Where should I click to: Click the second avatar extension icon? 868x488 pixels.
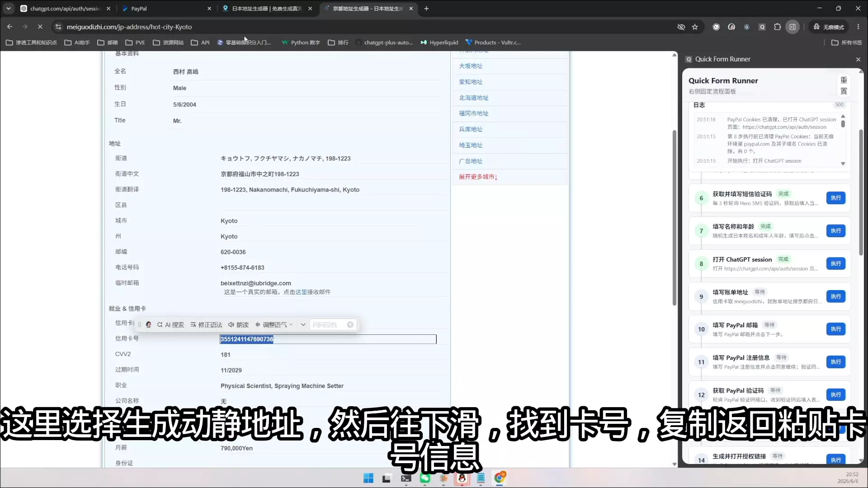point(731,27)
